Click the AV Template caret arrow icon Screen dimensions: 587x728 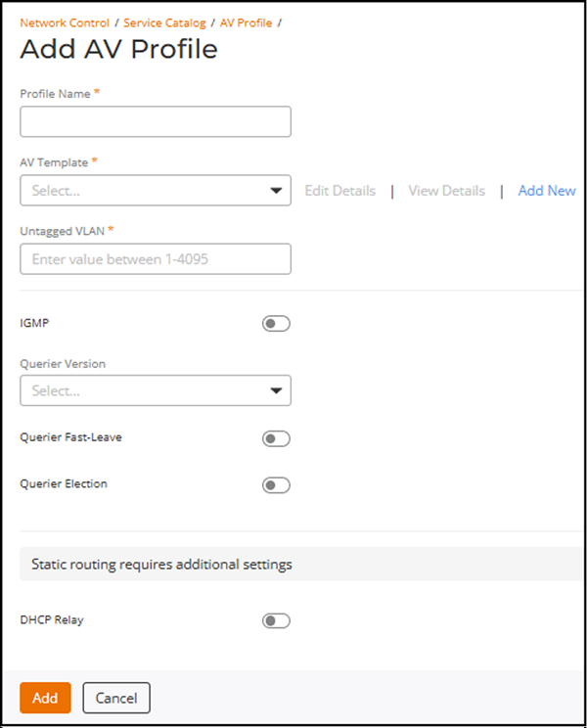[276, 191]
